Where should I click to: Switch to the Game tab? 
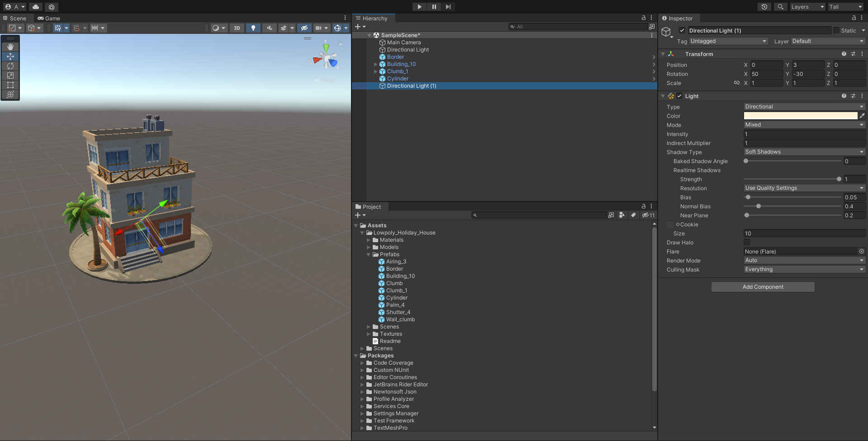49,19
